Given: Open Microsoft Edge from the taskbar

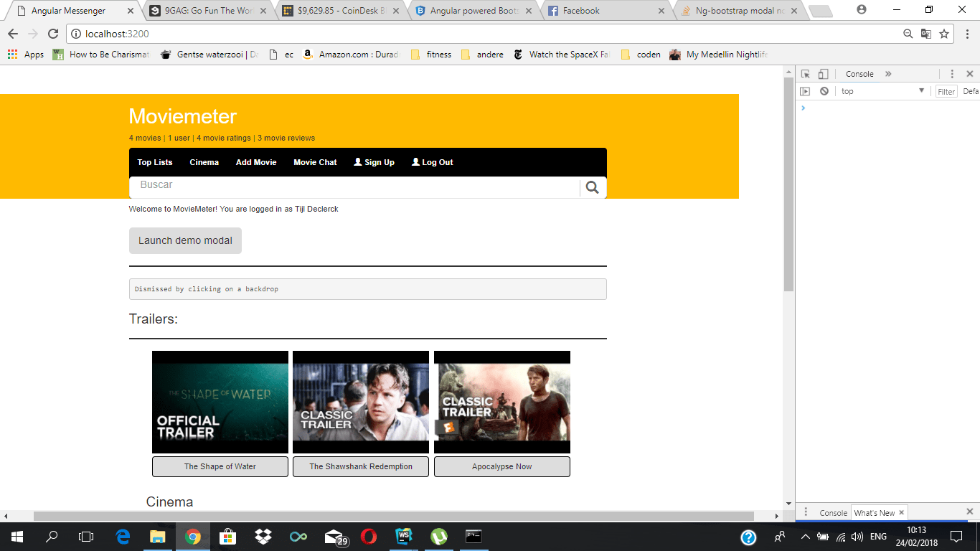Looking at the screenshot, I should click(123, 537).
